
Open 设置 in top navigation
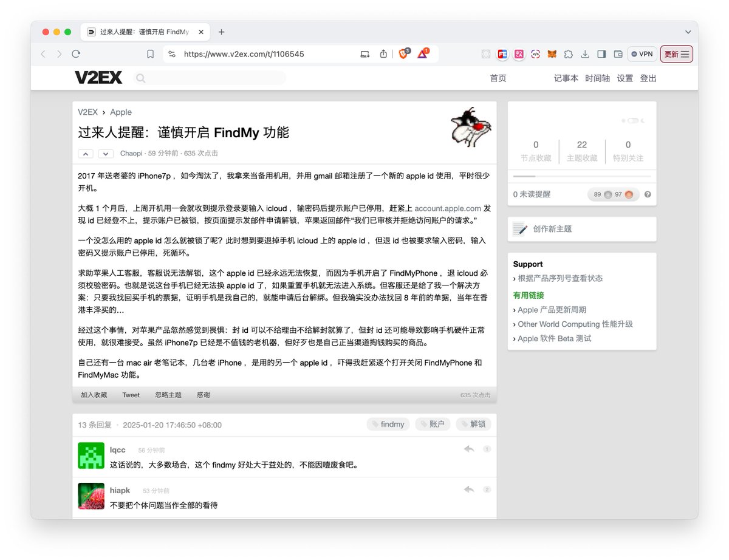click(x=625, y=78)
